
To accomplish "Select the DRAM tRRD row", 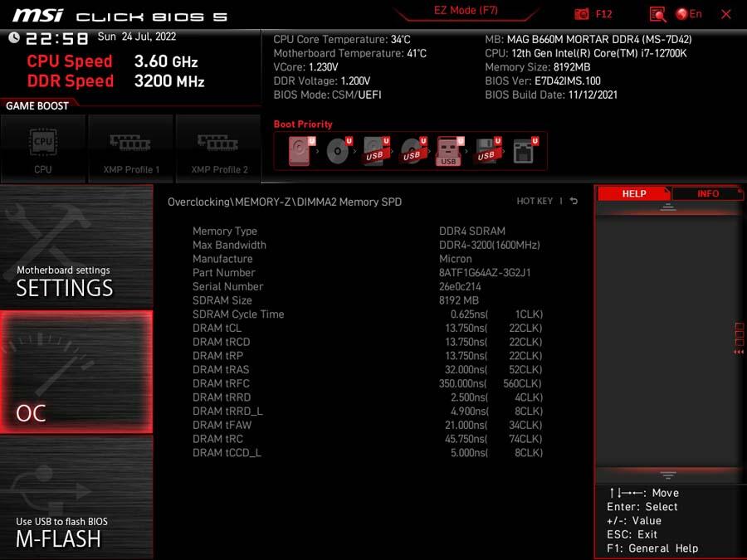I will click(x=368, y=397).
